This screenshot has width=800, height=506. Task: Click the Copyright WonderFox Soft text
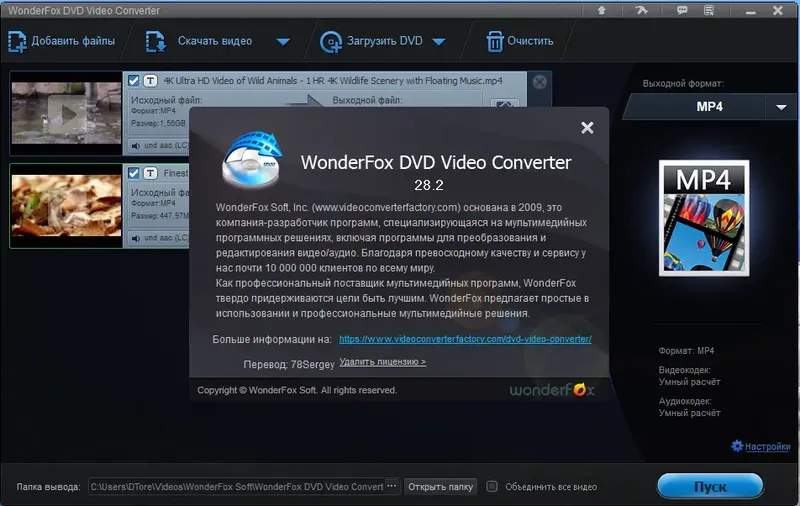point(297,390)
